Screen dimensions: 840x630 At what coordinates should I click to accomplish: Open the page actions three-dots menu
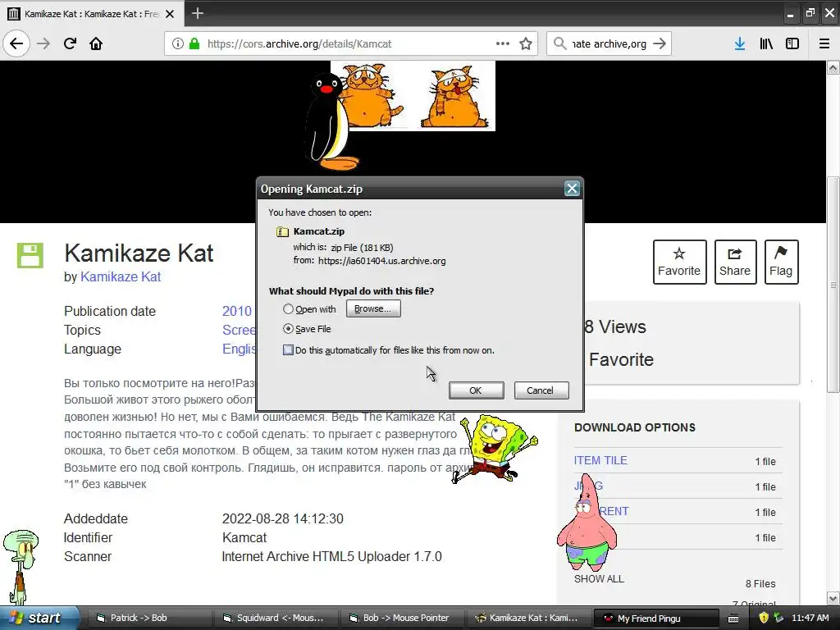click(x=503, y=43)
